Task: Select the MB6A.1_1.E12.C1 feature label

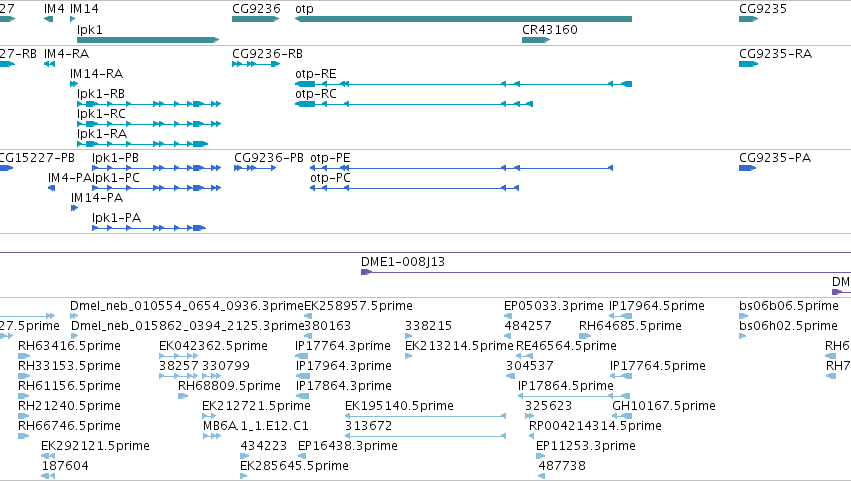Action: tap(256, 427)
